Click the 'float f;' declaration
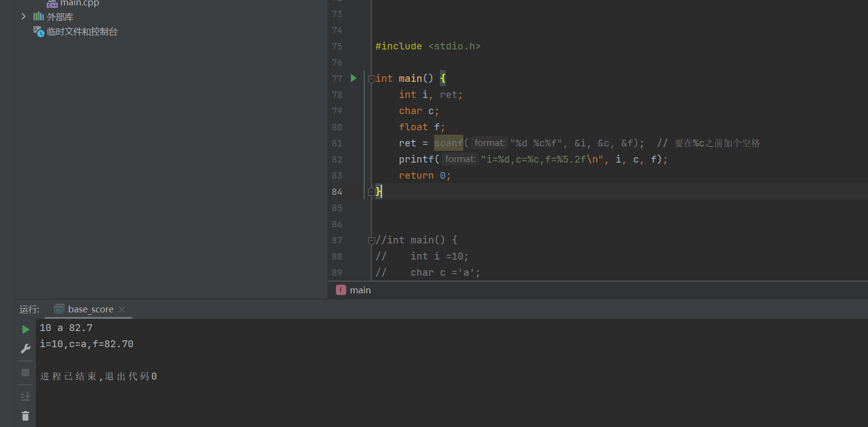 click(x=422, y=127)
